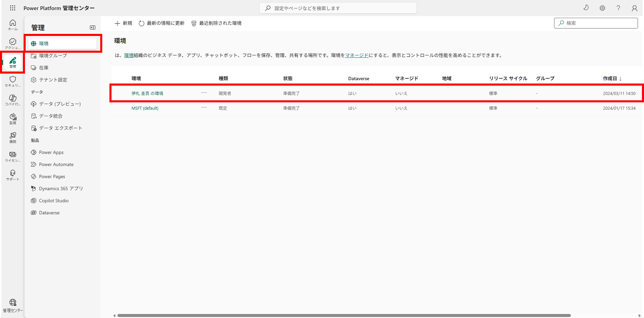Open the account profile icon
The height and width of the screenshot is (318, 644).
coord(634,8)
